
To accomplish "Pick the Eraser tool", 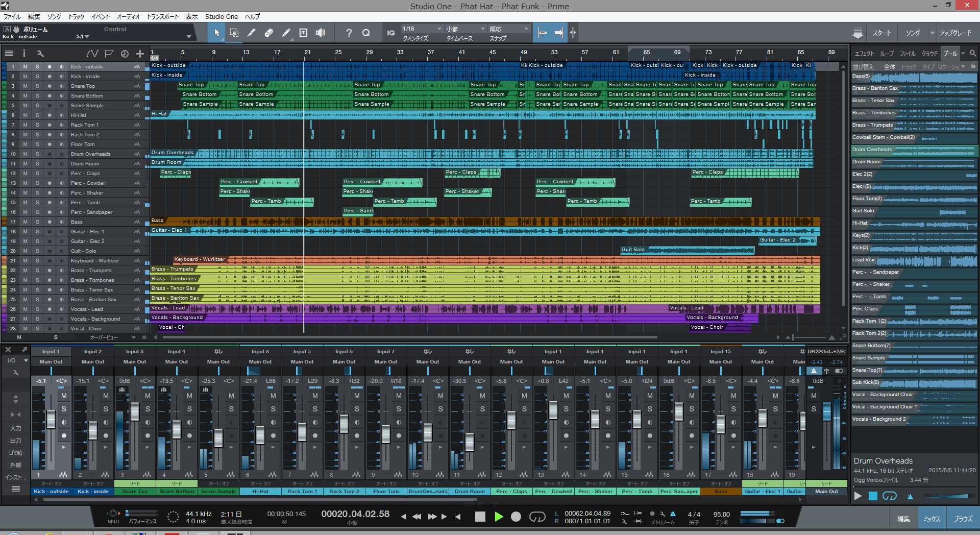I will [x=268, y=33].
